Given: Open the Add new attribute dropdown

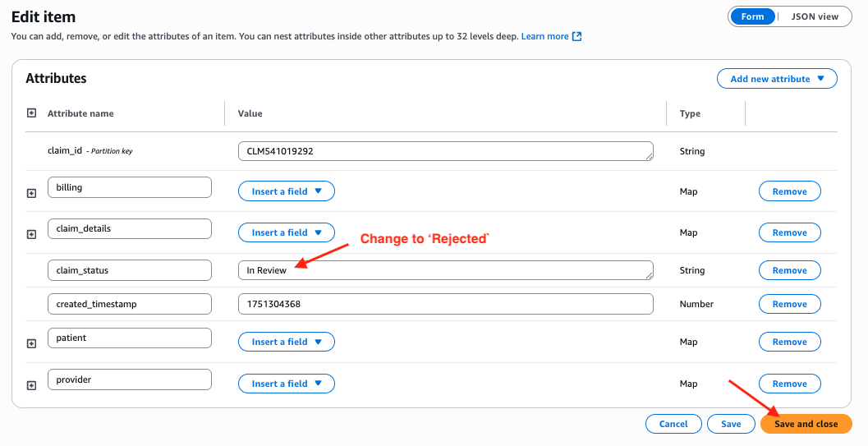Looking at the screenshot, I should (x=777, y=79).
